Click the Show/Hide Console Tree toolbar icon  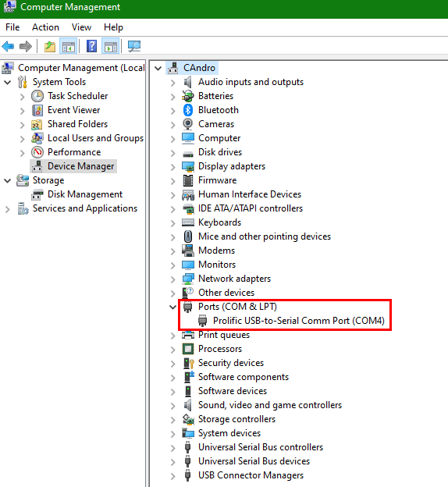point(69,47)
